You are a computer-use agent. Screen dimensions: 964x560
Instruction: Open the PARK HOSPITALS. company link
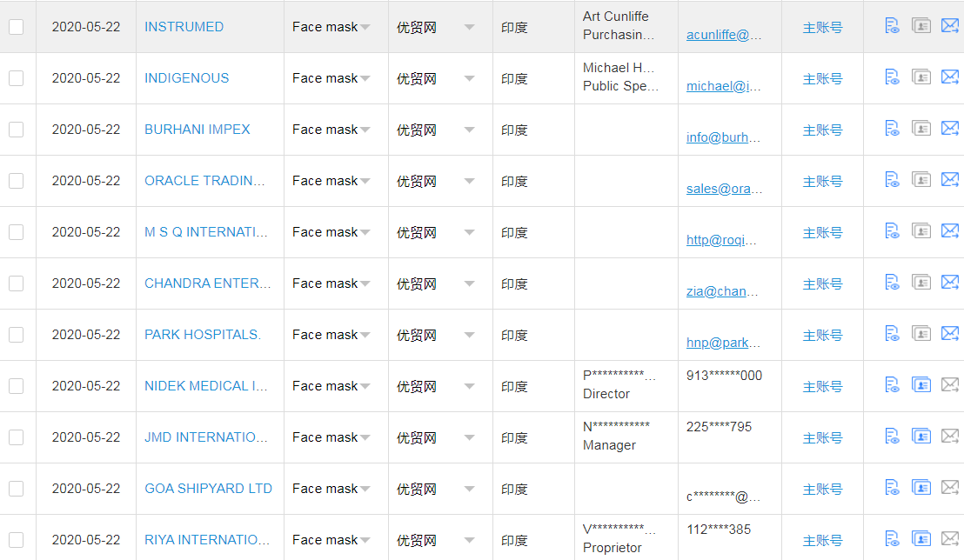coord(203,335)
